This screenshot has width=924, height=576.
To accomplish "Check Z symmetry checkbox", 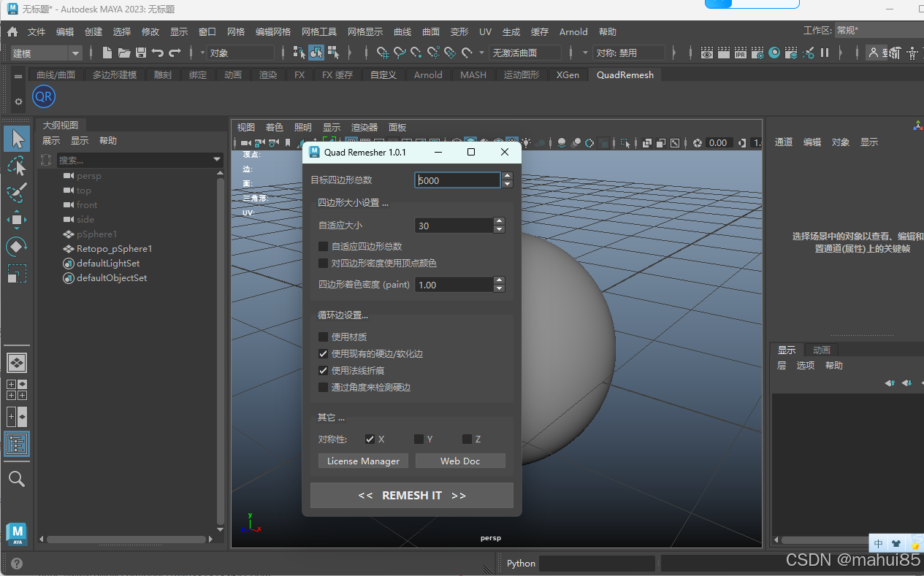I will [x=467, y=439].
